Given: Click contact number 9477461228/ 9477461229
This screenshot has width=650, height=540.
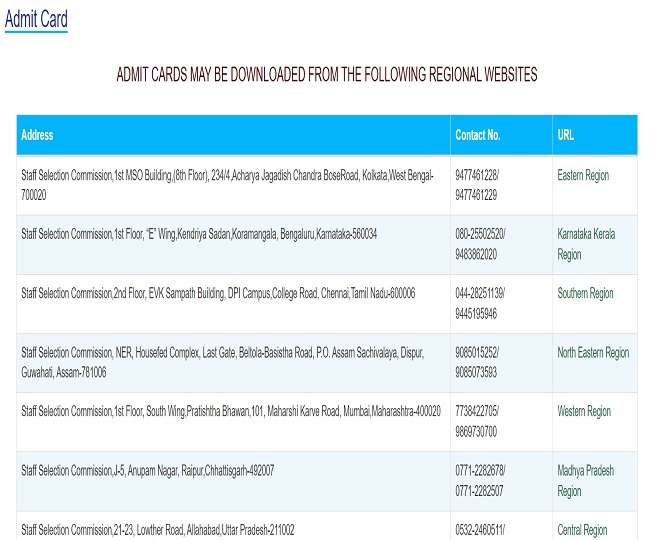Looking at the screenshot, I should point(477,185).
